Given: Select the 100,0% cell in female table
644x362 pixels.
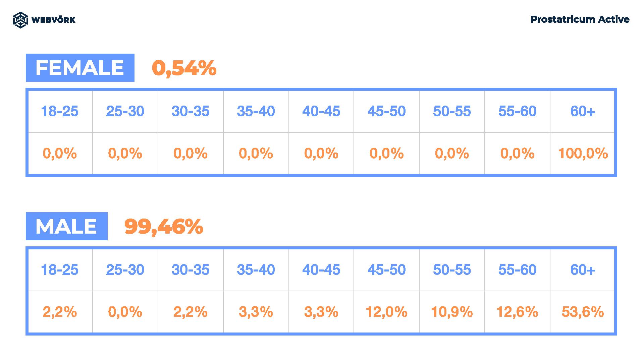Looking at the screenshot, I should pyautogui.click(x=583, y=154).
